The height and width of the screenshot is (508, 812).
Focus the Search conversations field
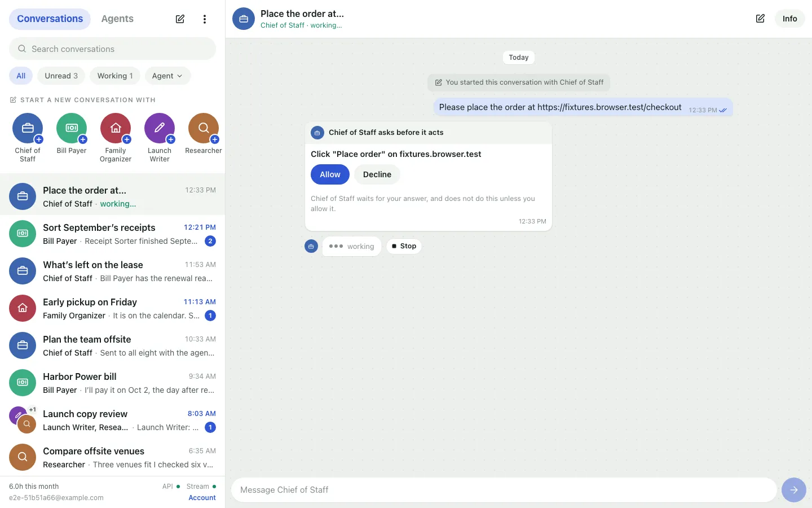click(113, 49)
